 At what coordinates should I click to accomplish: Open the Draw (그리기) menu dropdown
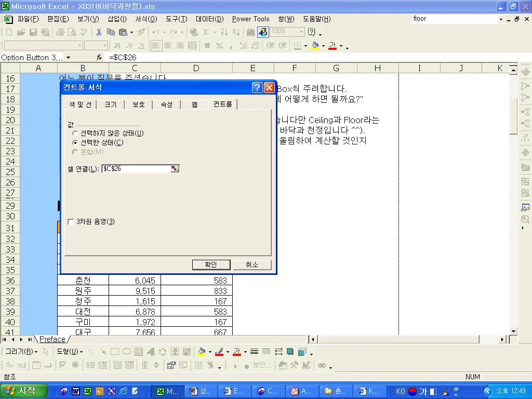21,352
